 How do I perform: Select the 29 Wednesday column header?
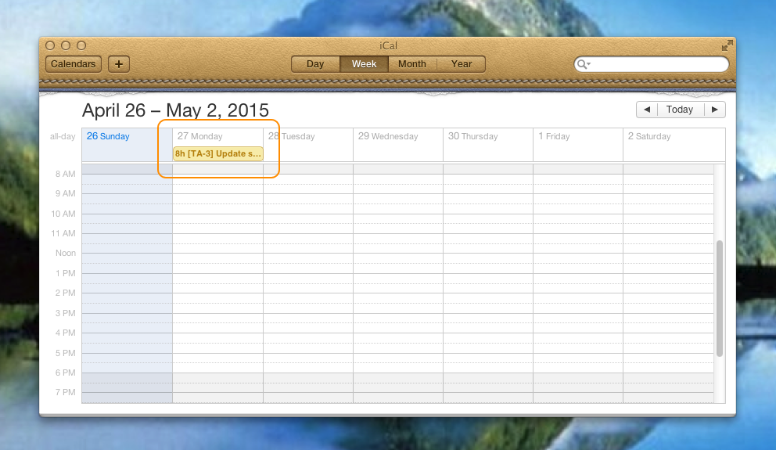[x=388, y=136]
